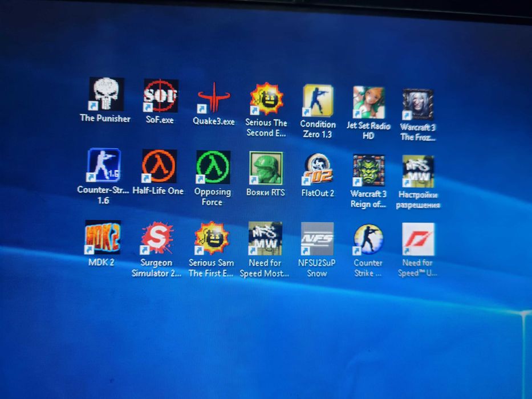The width and height of the screenshot is (532, 399).
Task: Select the Condition Zero 1.3 icon
Action: coord(318,100)
